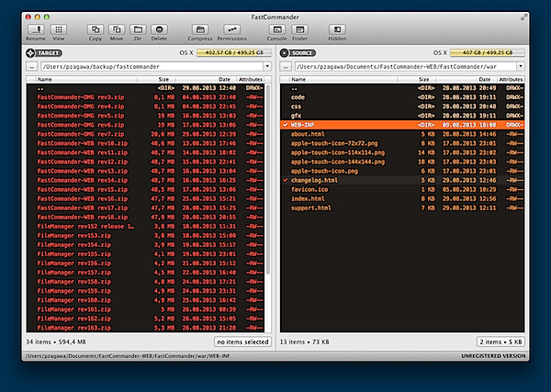Select the code folder
This screenshot has height=392, width=551.
pos(402,97)
